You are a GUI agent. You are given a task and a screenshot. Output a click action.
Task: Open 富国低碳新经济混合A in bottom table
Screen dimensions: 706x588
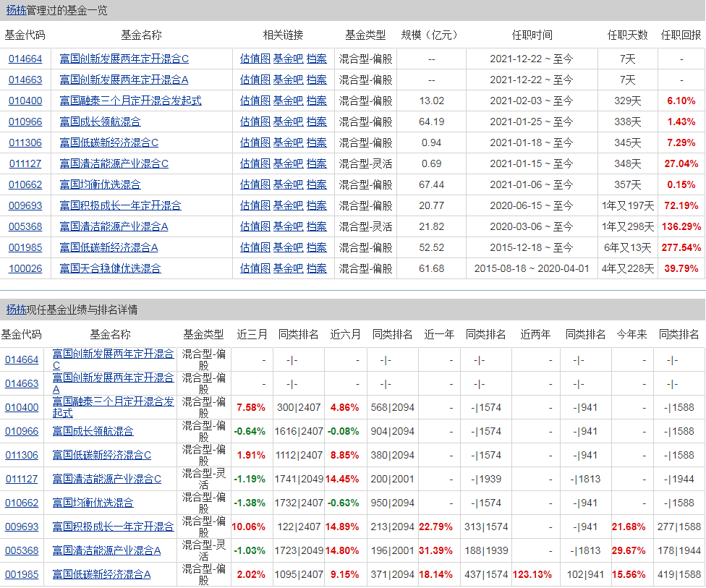pos(101,574)
